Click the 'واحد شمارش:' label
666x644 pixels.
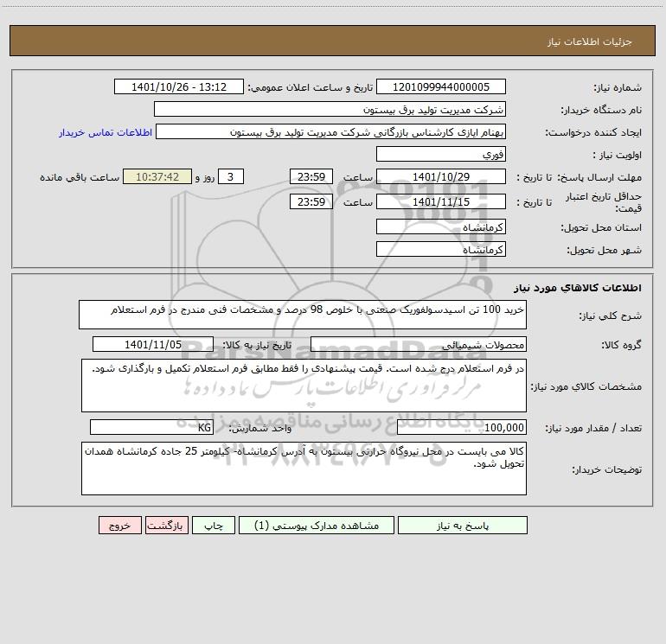(260, 429)
